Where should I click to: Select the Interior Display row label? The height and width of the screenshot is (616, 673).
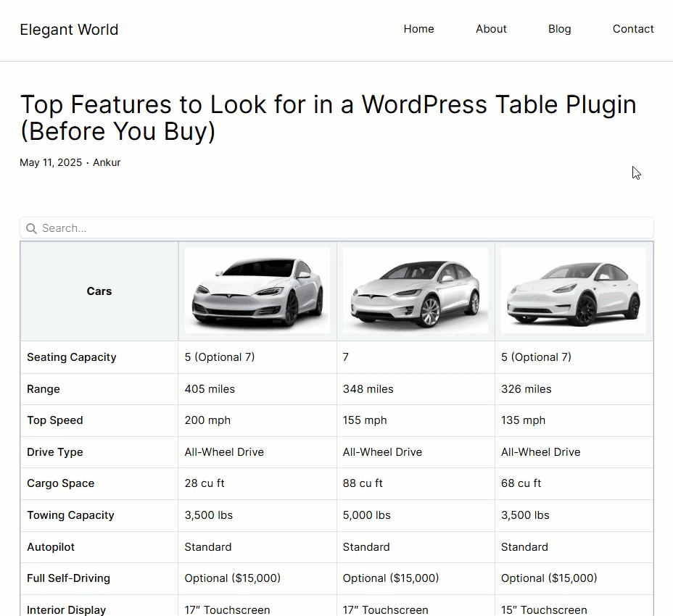point(67,610)
